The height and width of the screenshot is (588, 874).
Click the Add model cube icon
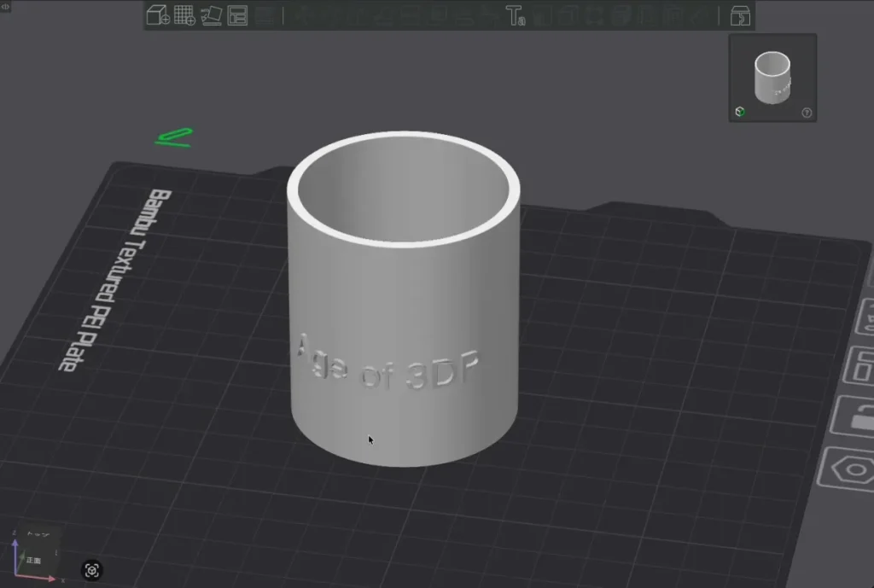click(158, 15)
